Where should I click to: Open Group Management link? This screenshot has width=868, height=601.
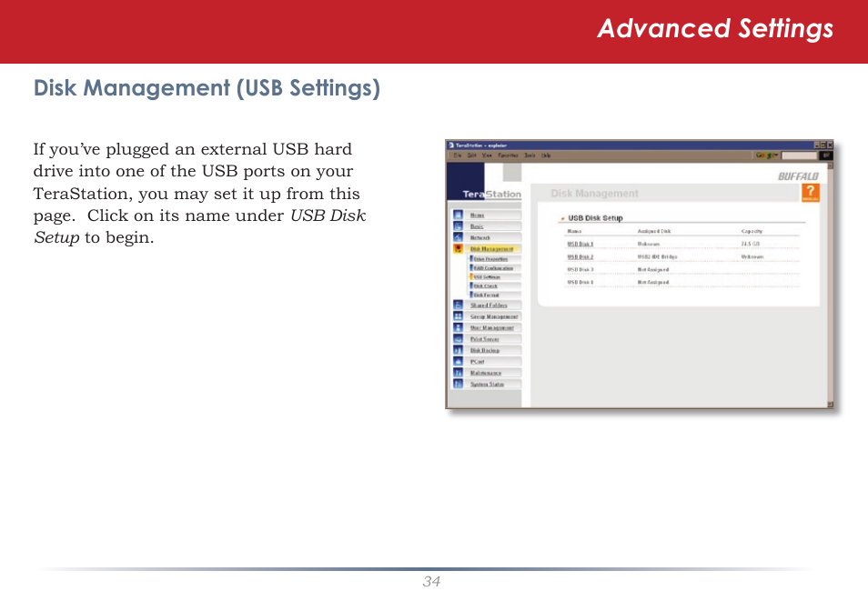[x=494, y=316]
